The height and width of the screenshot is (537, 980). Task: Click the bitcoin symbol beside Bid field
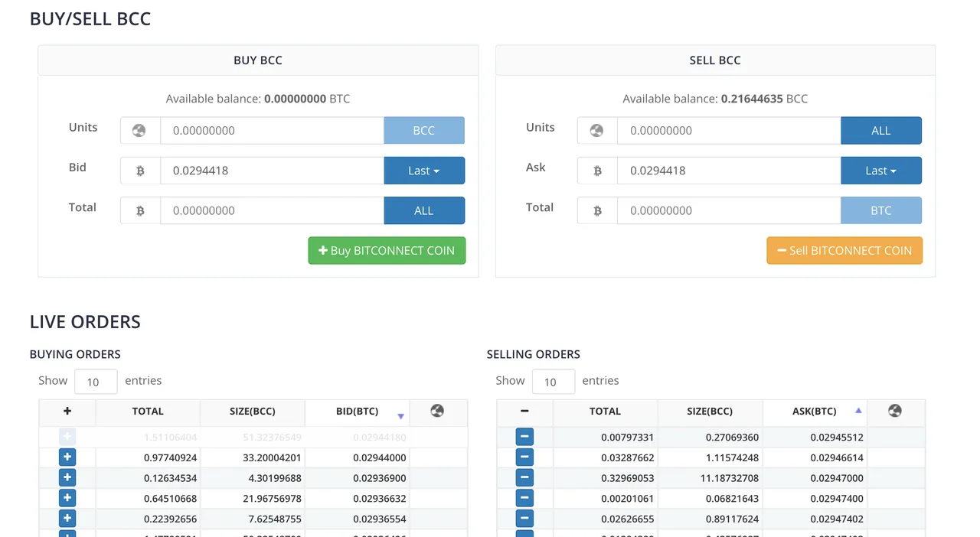(140, 171)
